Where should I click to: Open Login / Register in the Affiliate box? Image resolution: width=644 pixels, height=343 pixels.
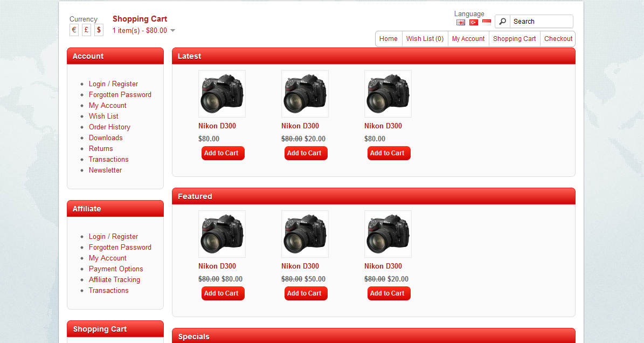click(x=113, y=237)
